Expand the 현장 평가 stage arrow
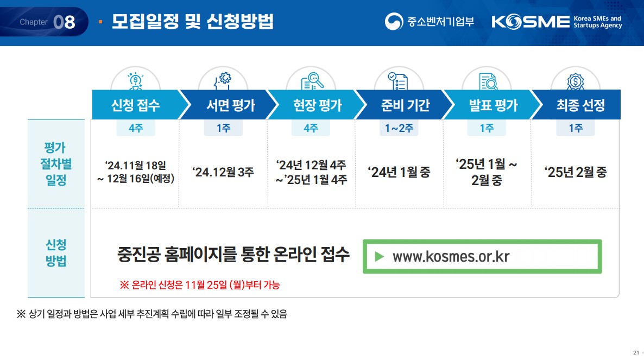The image size is (644, 361). click(x=311, y=104)
